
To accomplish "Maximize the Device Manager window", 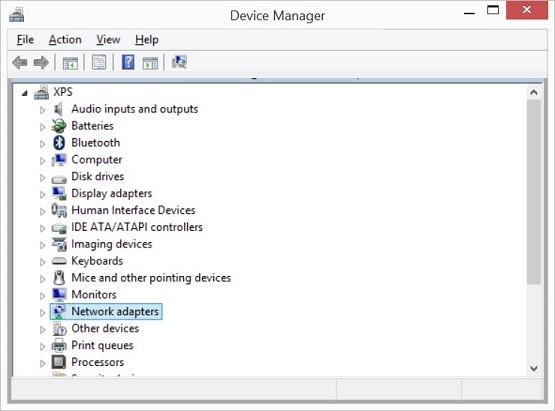I will [493, 10].
